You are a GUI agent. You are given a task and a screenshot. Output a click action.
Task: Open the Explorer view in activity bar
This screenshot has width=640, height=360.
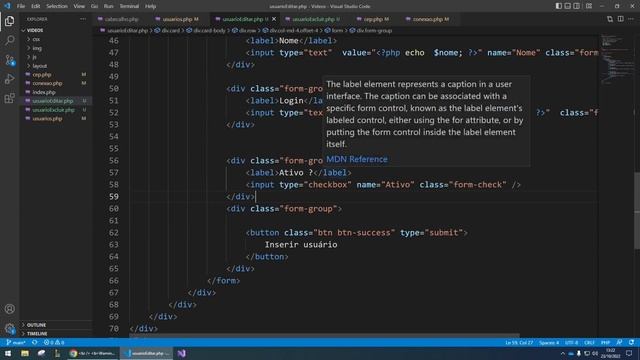(x=9, y=21)
